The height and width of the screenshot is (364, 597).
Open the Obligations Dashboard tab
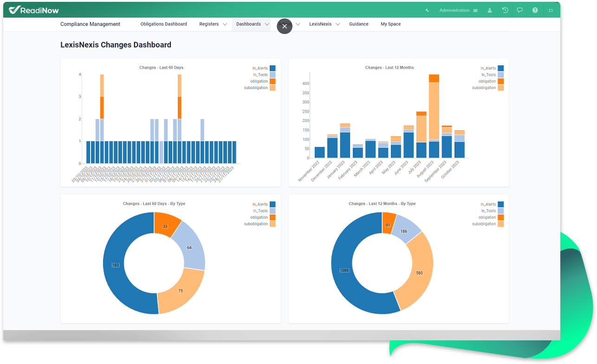(164, 24)
